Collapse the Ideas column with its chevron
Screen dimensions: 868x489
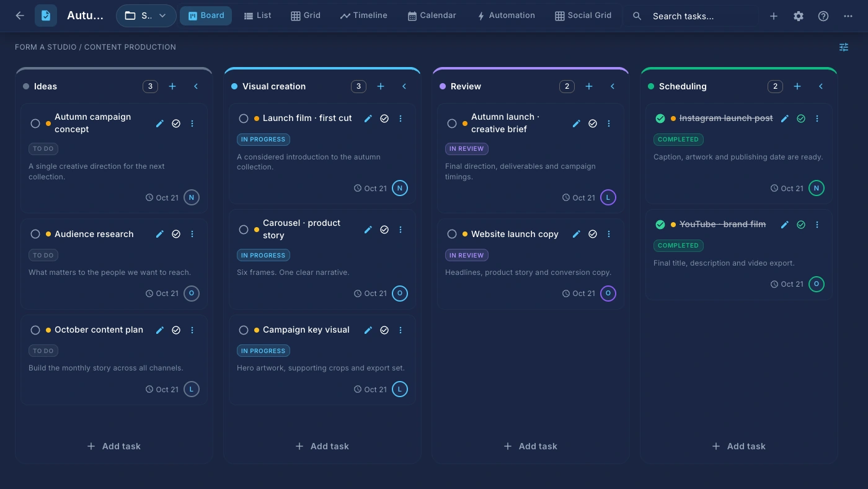pyautogui.click(x=196, y=86)
